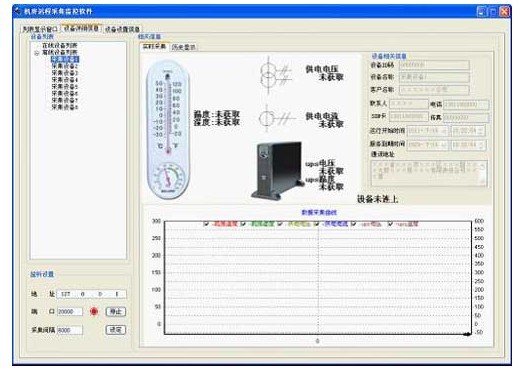
Task: Click the black UPS device image
Action: [x=278, y=170]
